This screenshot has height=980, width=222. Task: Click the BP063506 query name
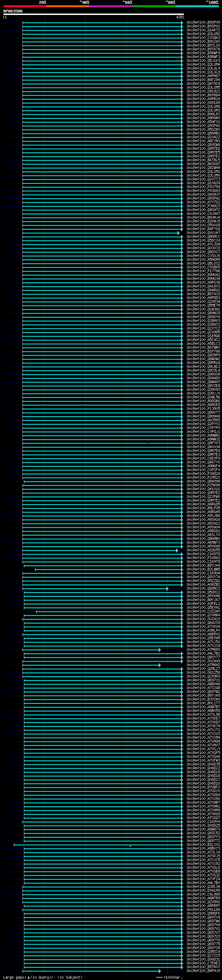tap(13, 11)
